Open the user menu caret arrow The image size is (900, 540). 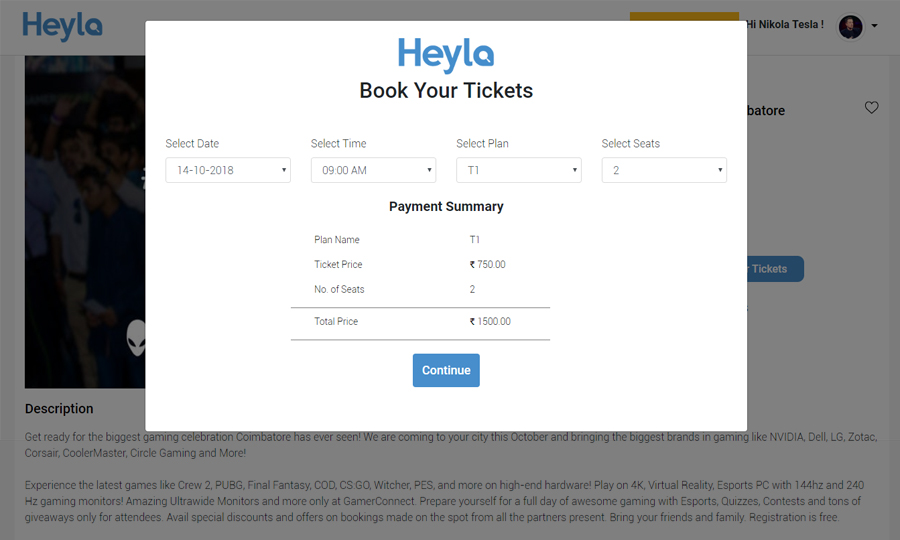click(874, 26)
